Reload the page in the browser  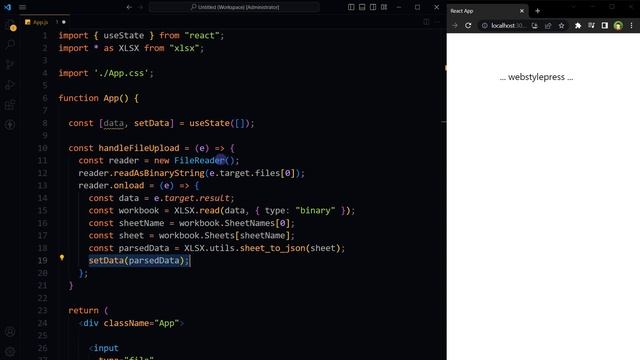[468, 26]
